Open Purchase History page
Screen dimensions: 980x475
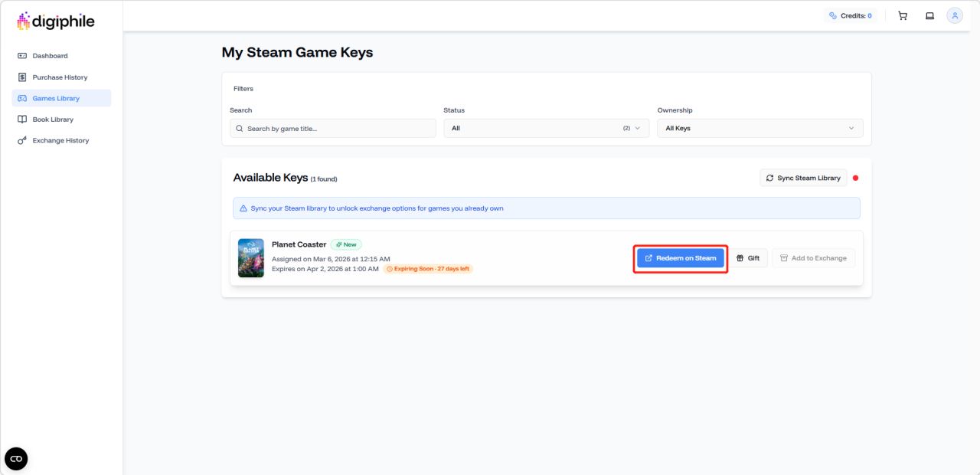(60, 77)
